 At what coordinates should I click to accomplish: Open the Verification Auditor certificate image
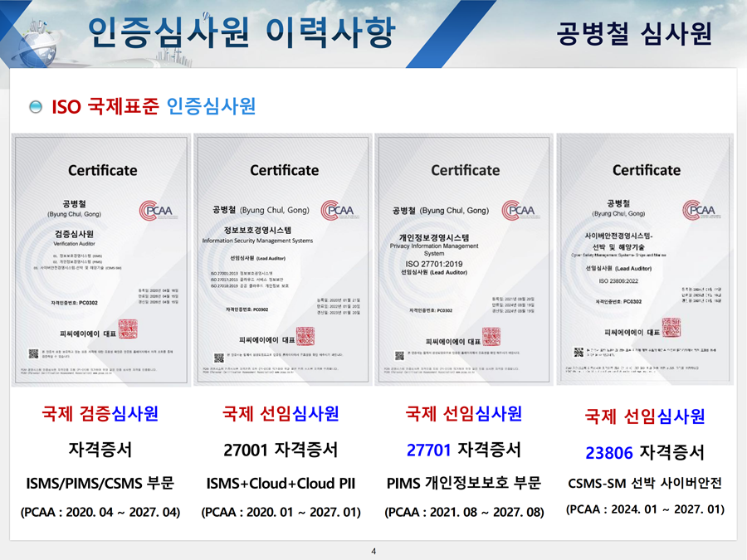click(101, 258)
